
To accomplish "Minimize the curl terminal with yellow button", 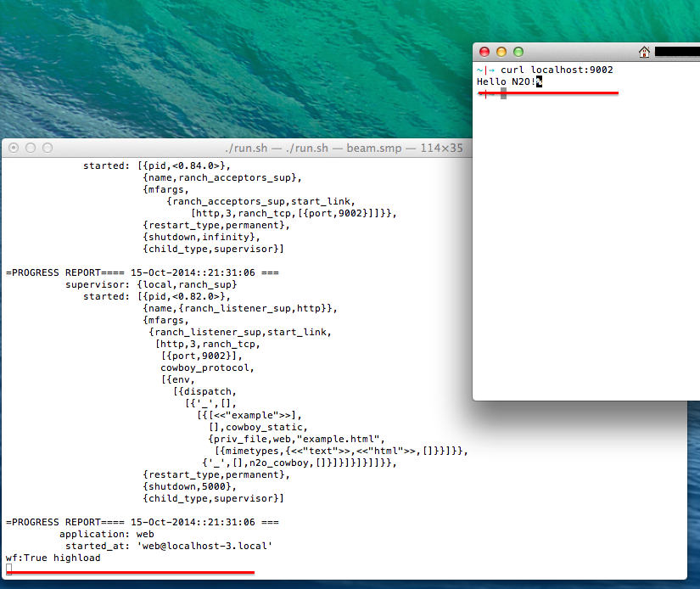I will click(x=501, y=53).
